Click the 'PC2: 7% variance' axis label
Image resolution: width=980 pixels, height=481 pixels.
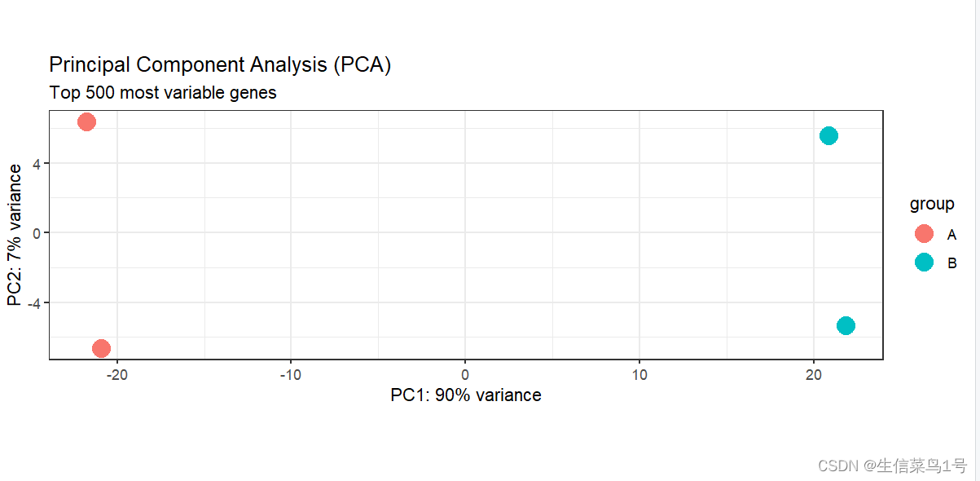click(15, 235)
